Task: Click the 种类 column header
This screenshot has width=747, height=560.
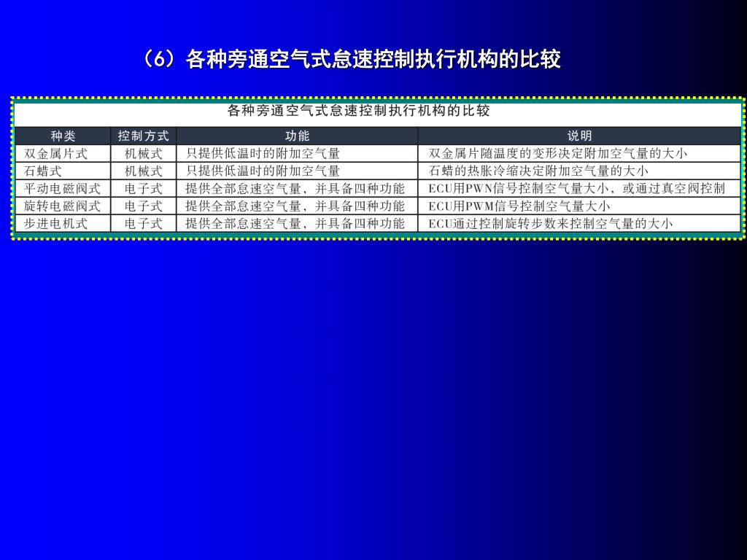Action: point(63,136)
